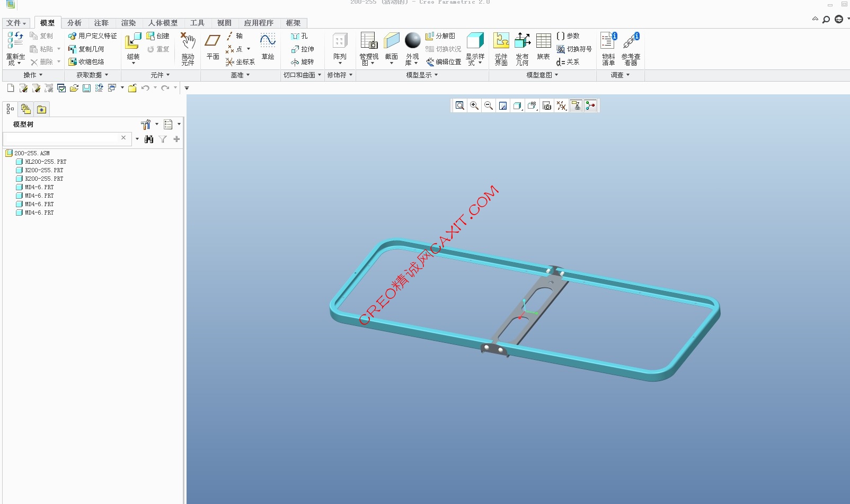Image resolution: width=850 pixels, height=504 pixels.
Task: Click the 拖动元件 drag components button
Action: coord(188,48)
